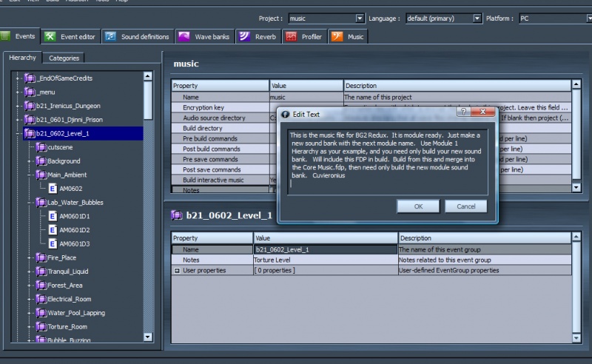Expand the User properties row

[176, 271]
